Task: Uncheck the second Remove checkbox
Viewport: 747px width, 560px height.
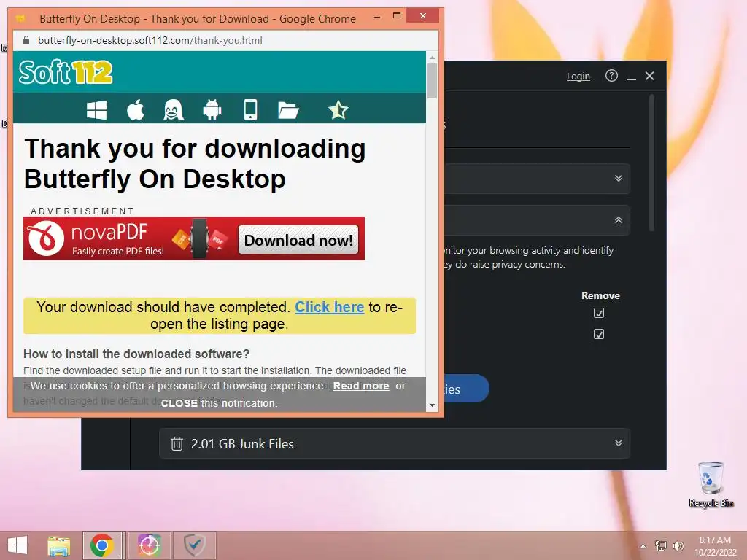Action: [x=599, y=334]
